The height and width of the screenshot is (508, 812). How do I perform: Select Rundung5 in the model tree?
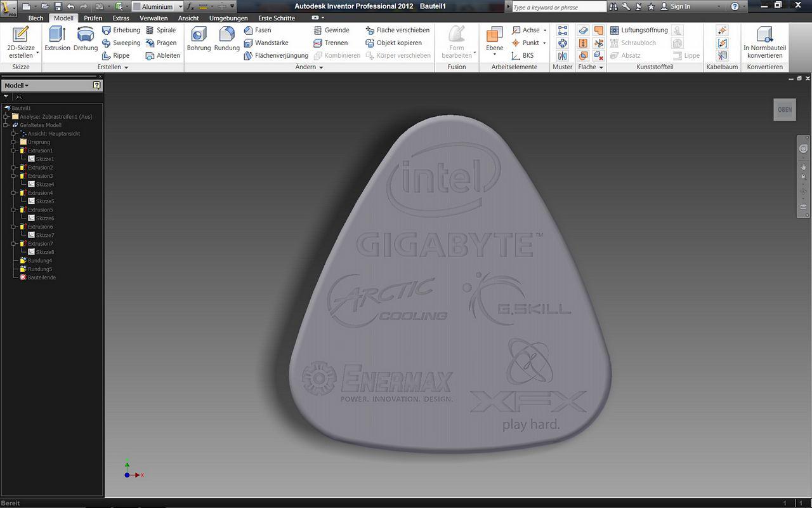(x=36, y=269)
